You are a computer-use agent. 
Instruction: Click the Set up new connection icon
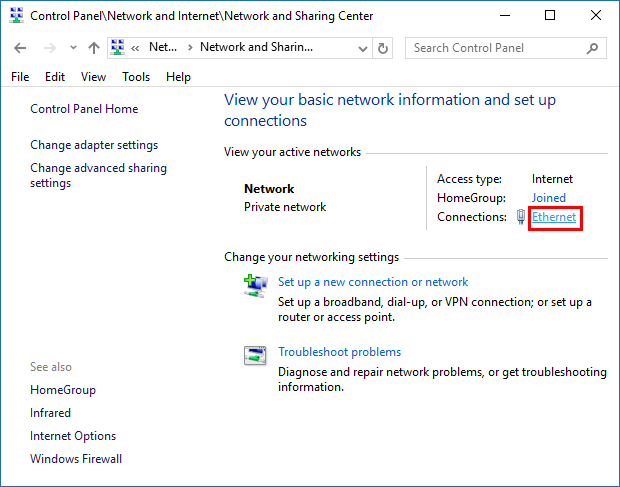pos(255,285)
